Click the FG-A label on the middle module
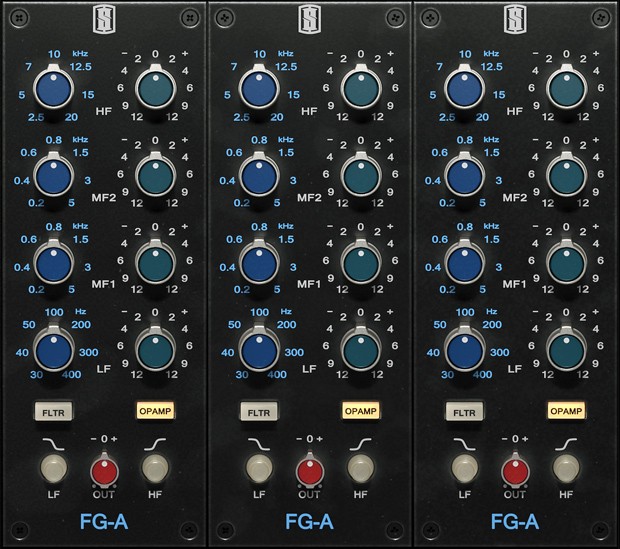 (x=310, y=521)
